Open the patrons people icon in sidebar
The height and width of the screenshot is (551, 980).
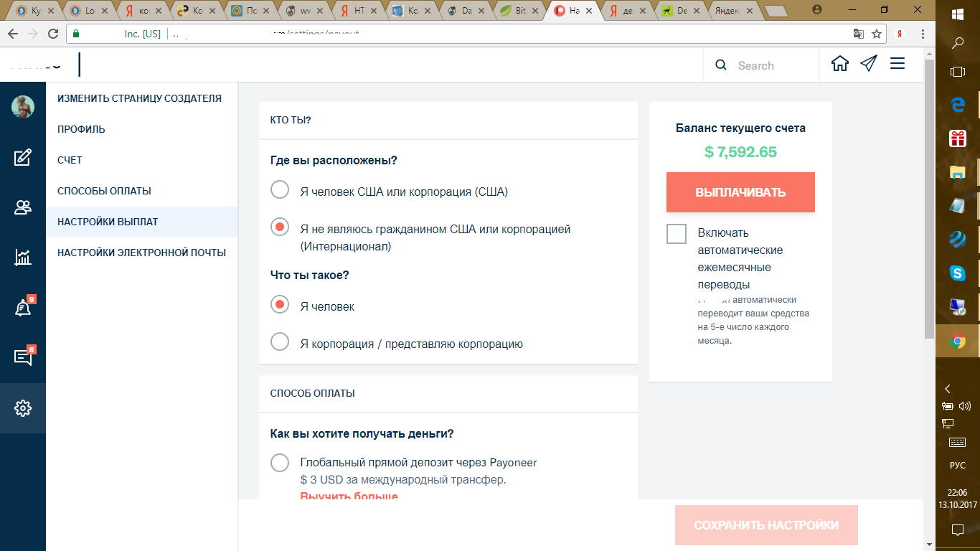23,208
